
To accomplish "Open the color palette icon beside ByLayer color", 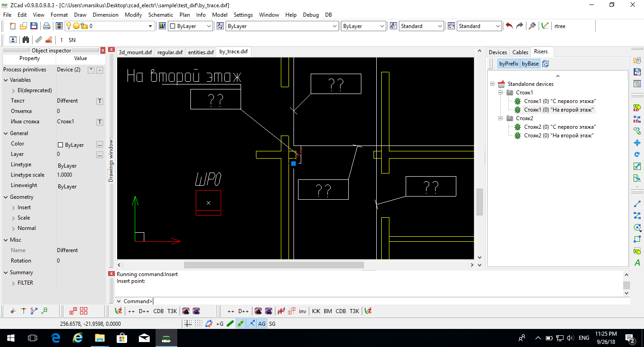I will click(162, 26).
